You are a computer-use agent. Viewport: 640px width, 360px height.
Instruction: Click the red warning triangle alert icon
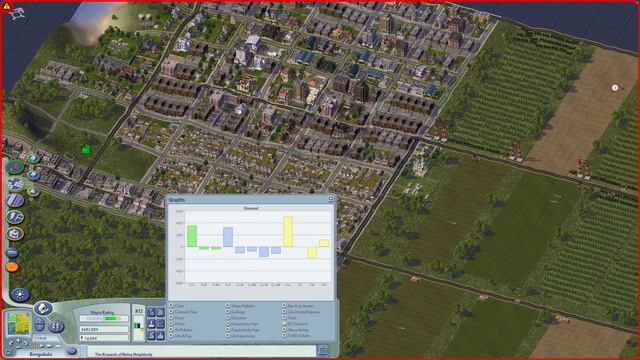coord(7,6)
